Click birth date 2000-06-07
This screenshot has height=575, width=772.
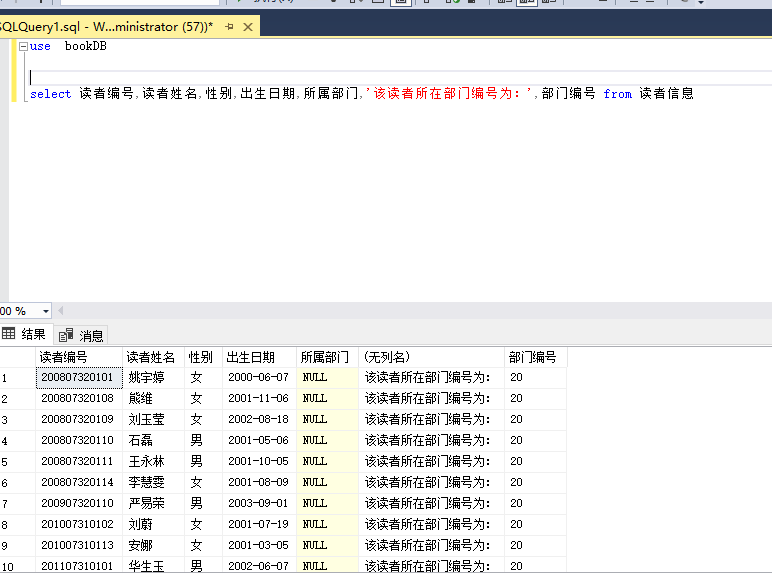click(258, 378)
